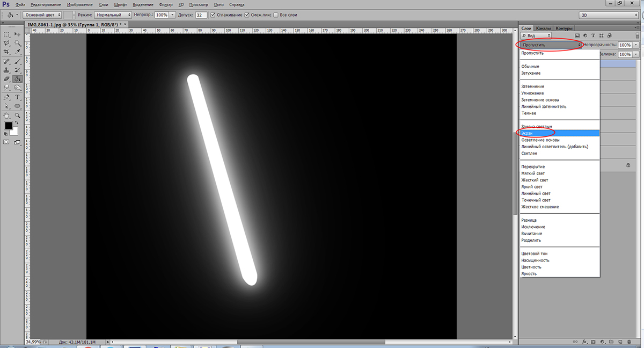Toggle shape layer filter
Image resolution: width=644 pixels, height=348 pixels.
602,35
